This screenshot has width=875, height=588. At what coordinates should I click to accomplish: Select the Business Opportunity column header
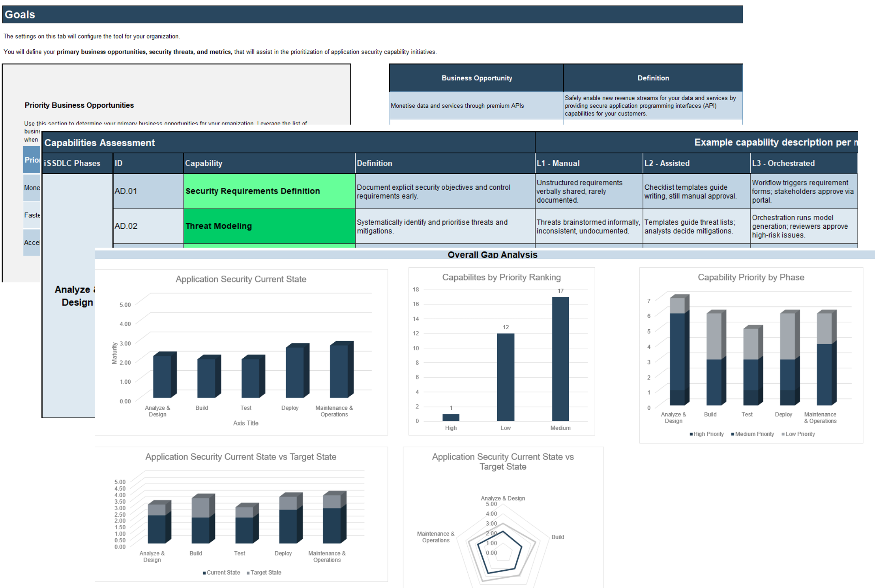(477, 78)
